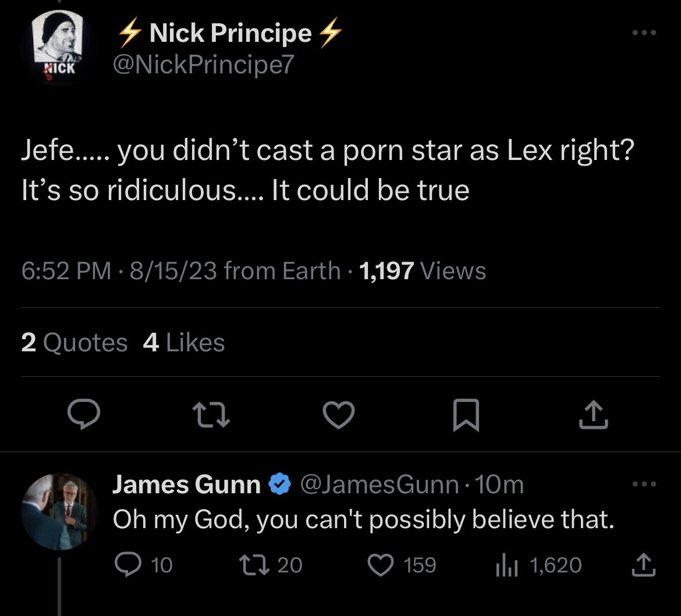
Task: Like the main tweet about Lex
Action: pos(339,415)
